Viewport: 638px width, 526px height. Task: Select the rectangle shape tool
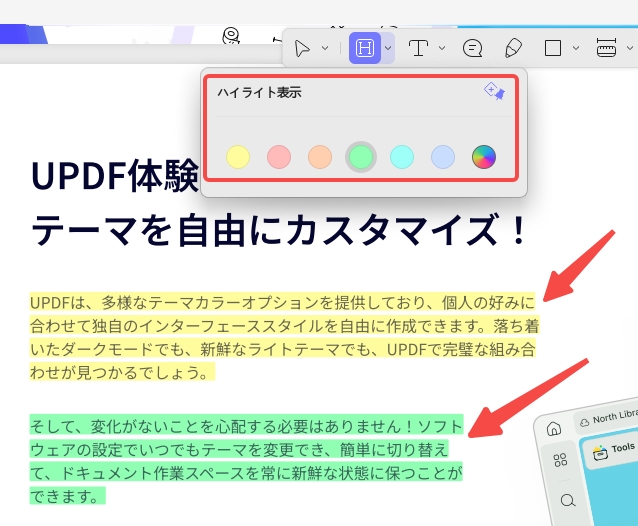[553, 48]
